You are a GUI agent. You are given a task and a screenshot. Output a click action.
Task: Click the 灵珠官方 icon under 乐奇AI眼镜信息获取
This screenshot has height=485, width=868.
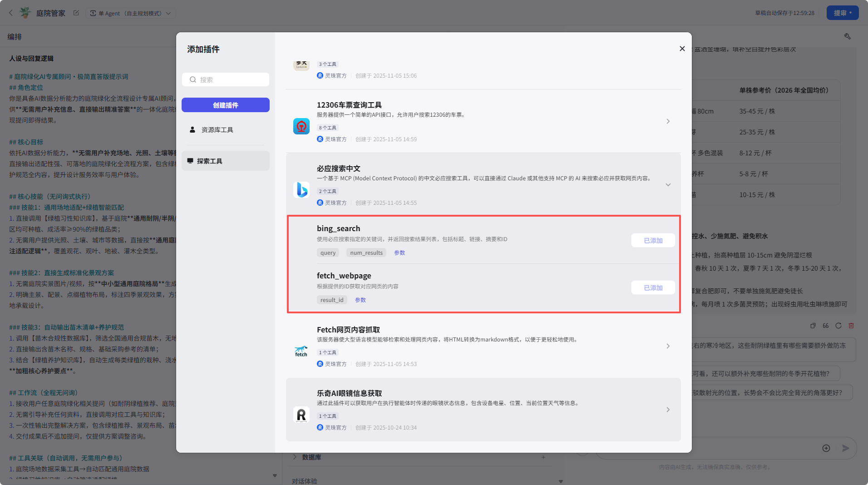(320, 428)
